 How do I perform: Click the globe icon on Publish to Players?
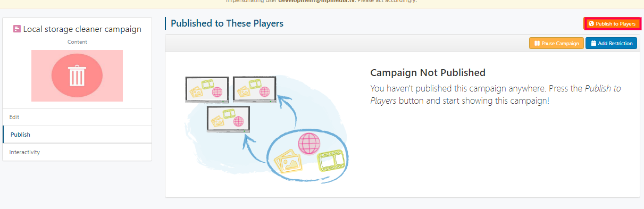coord(591,24)
